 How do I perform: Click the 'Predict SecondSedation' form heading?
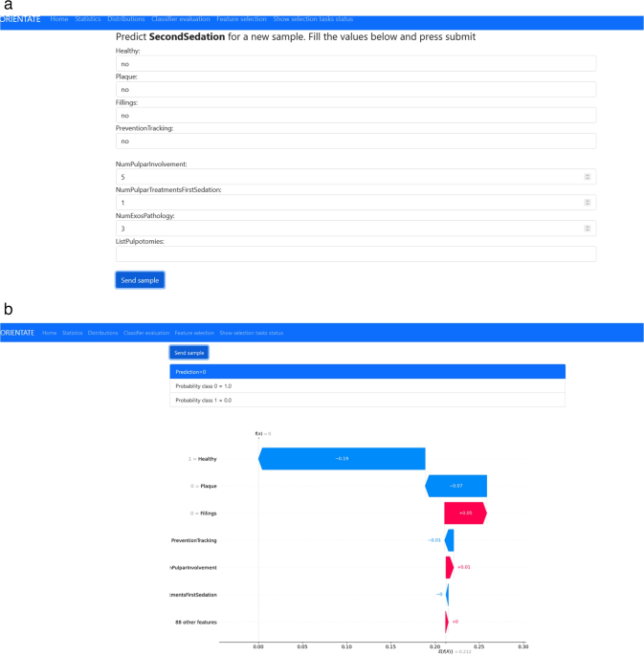click(296, 36)
